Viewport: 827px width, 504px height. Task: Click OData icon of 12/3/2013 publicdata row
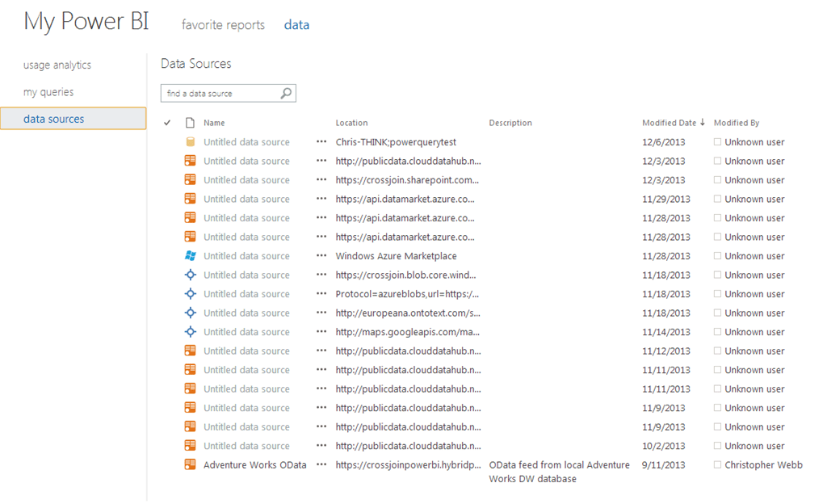[x=191, y=161]
